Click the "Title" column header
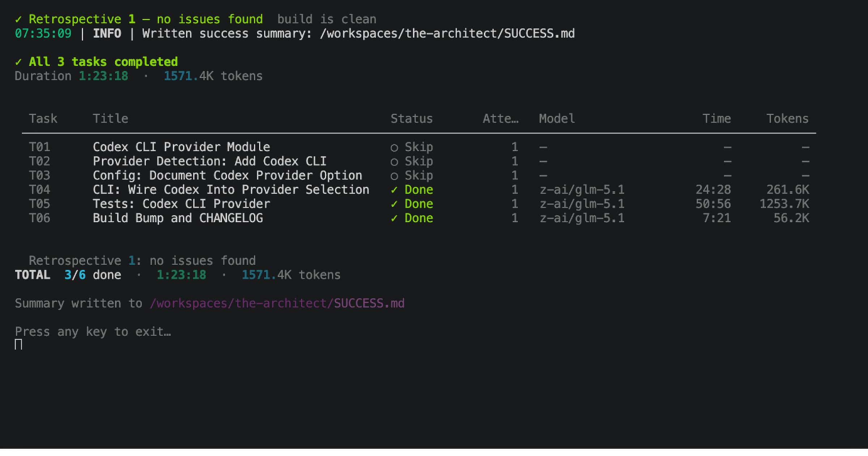The height and width of the screenshot is (456, 868). [x=110, y=119]
